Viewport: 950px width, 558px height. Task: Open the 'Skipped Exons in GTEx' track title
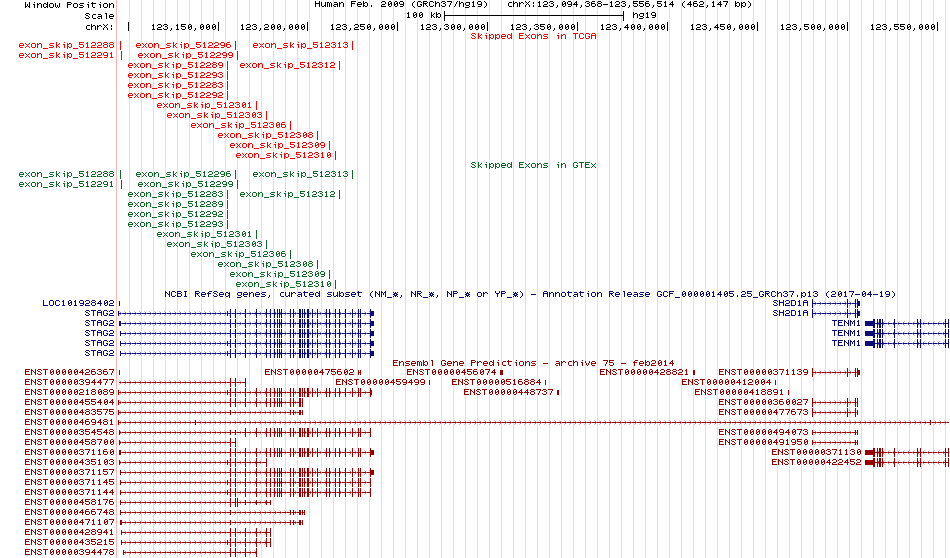tap(533, 165)
